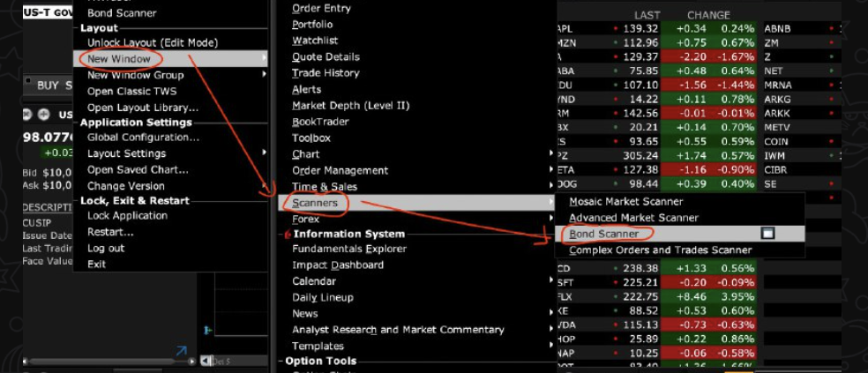The width and height of the screenshot is (868, 373).
Task: Select Complex Orders and Trades Scanner
Action: 660,250
